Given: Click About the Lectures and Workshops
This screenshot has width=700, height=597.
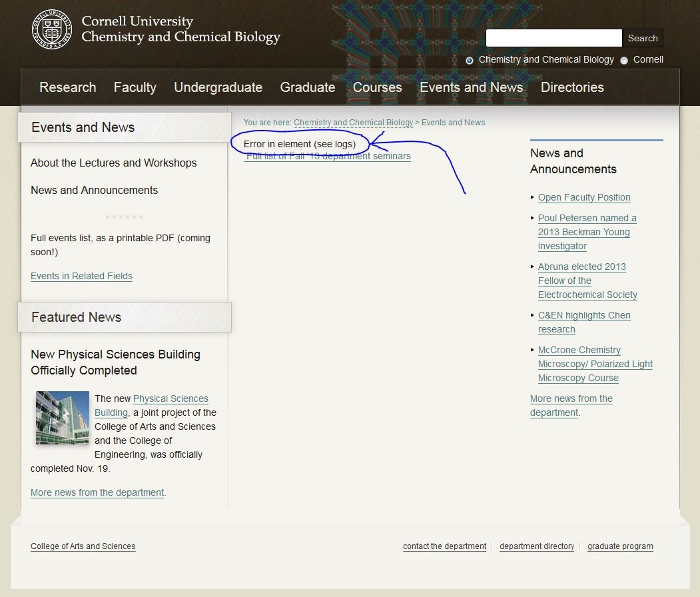Looking at the screenshot, I should coord(113,163).
